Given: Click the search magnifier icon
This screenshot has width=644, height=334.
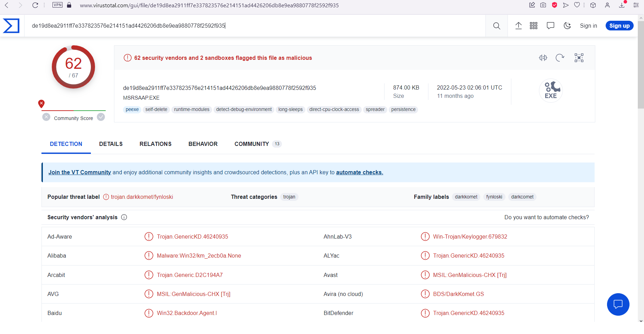Looking at the screenshot, I should pyautogui.click(x=496, y=26).
